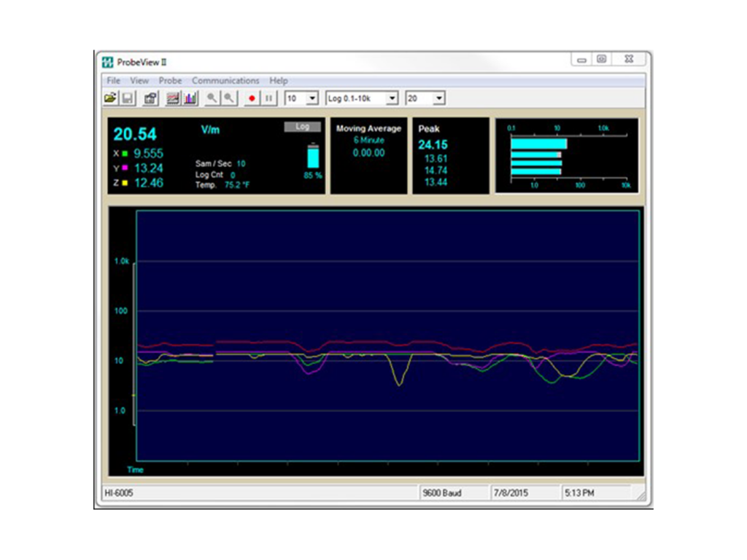
Task: Pause data acquisition
Action: coord(268,98)
